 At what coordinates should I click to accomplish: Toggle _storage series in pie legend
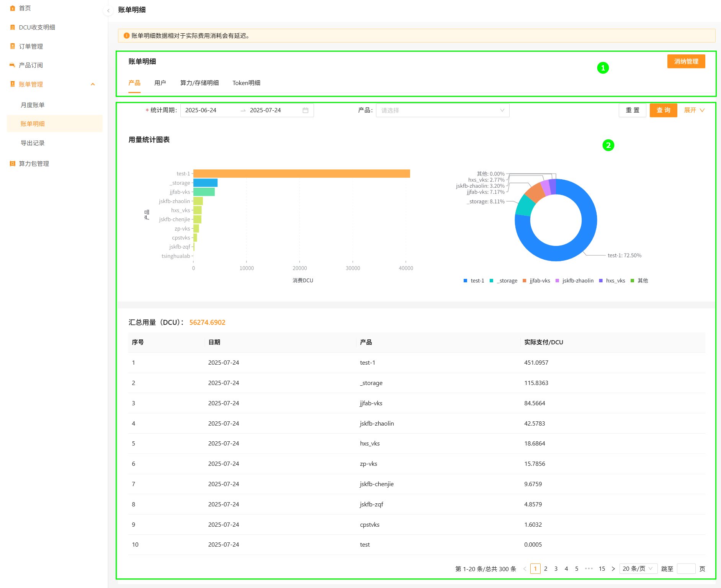tap(504, 281)
